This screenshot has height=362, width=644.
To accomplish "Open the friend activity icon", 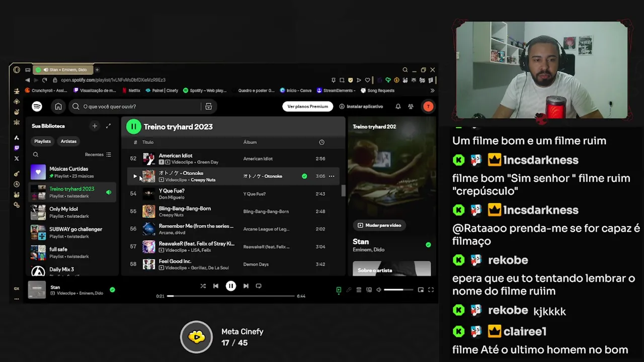I will 411,107.
